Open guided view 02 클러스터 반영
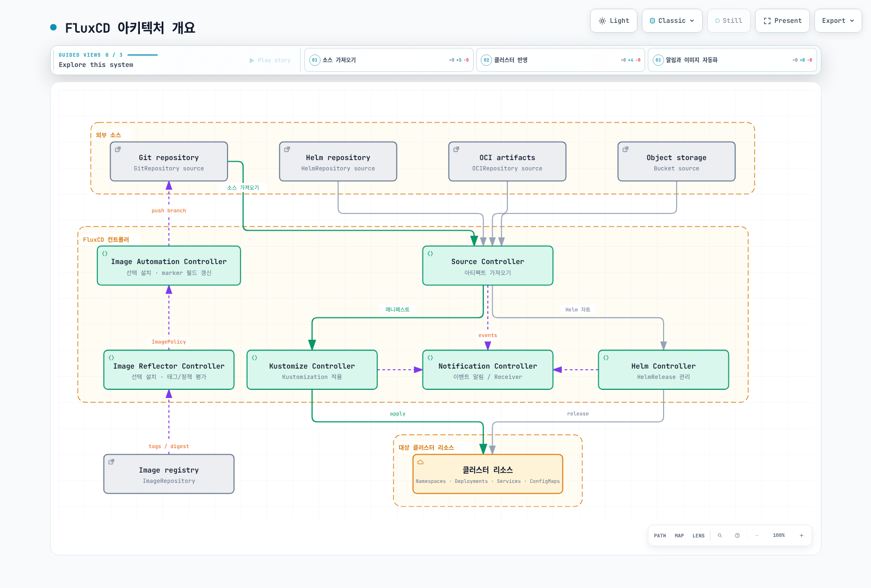The height and width of the screenshot is (588, 871). tap(561, 60)
